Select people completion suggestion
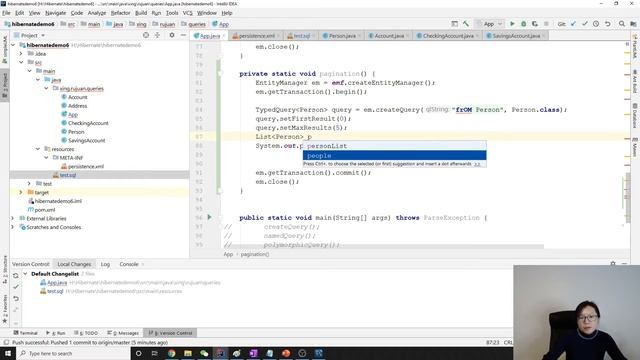Image resolution: width=640 pixels, height=360 pixels. pyautogui.click(x=394, y=156)
